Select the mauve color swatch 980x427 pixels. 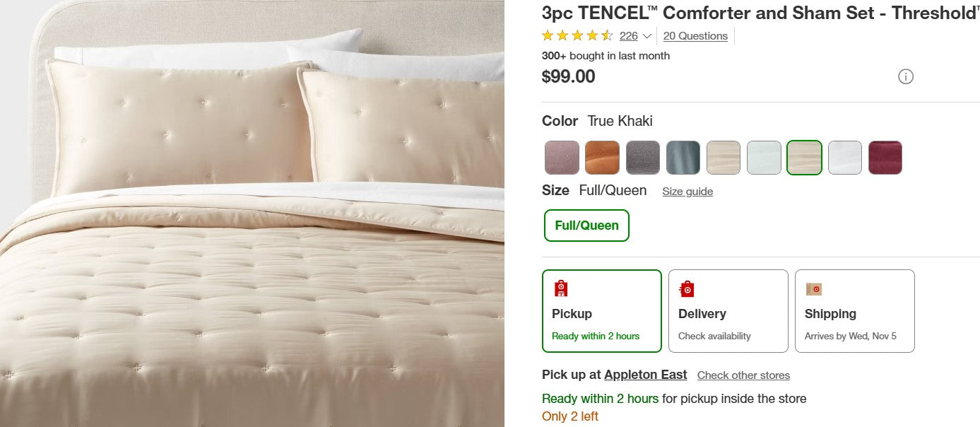click(x=562, y=157)
